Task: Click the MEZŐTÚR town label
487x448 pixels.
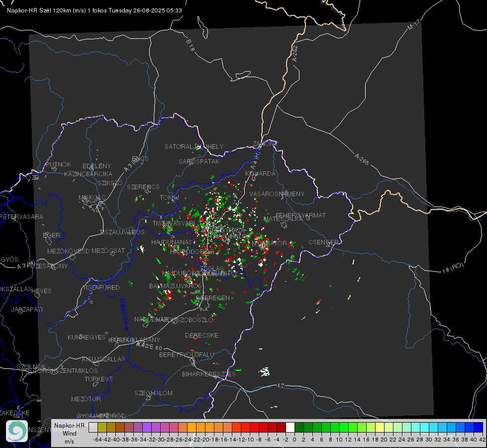Action: click(86, 399)
